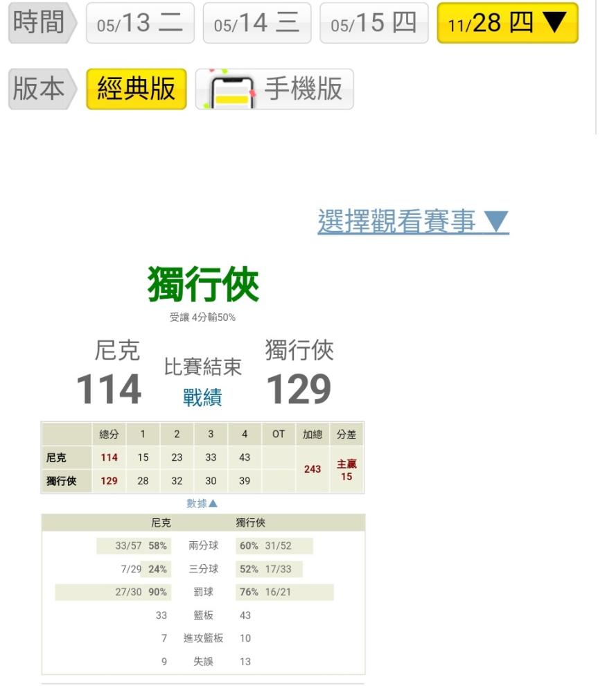Click 獨行俠 first quarter score 28
Viewport: 616px width, 693px height.
(x=143, y=481)
